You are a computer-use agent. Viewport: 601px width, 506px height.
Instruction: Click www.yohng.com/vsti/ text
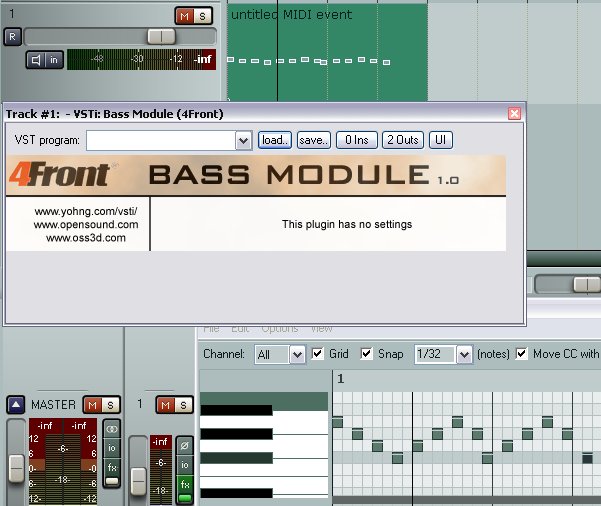coord(86,212)
